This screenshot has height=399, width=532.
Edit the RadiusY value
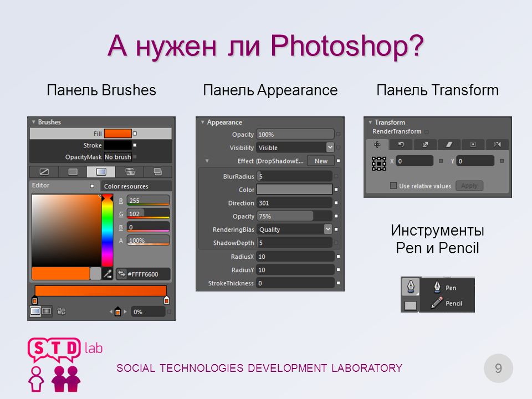click(295, 270)
